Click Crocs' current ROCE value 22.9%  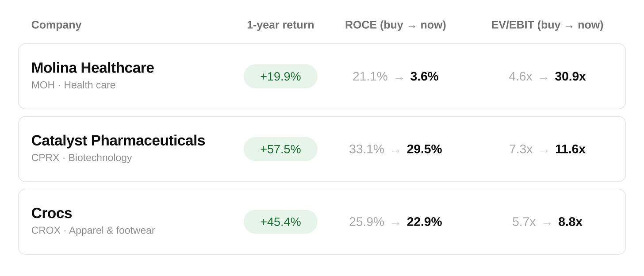point(424,222)
